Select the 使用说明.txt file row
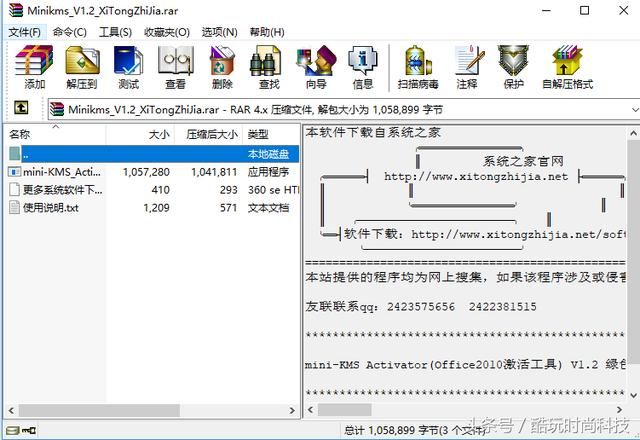This screenshot has height=440, width=640. pos(153,208)
